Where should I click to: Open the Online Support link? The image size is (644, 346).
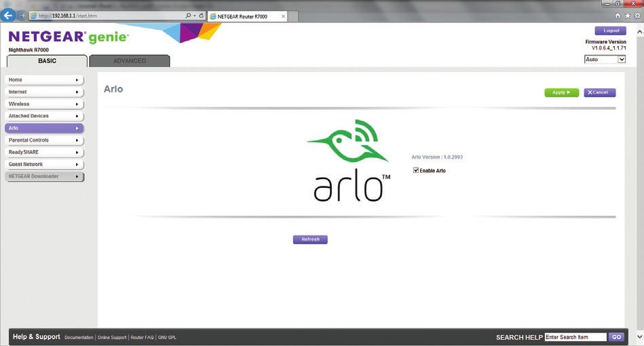[x=112, y=337]
